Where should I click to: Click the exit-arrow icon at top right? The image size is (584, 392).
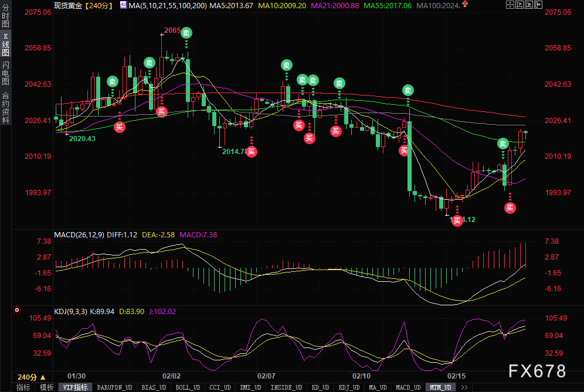pos(538,5)
